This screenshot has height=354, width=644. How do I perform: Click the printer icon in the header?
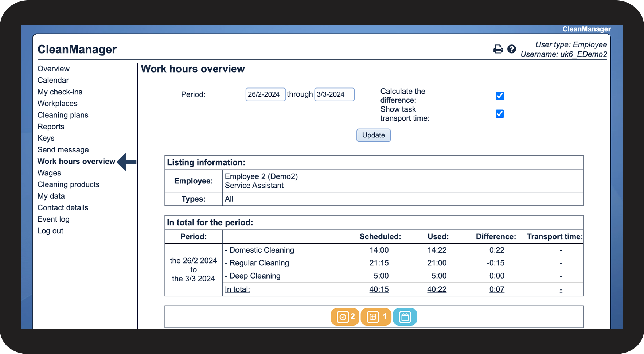tap(498, 49)
